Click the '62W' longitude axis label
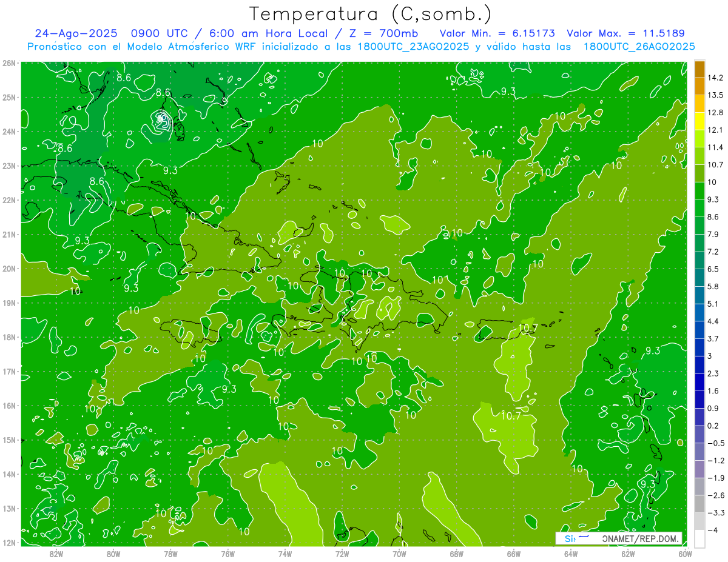 [628, 554]
